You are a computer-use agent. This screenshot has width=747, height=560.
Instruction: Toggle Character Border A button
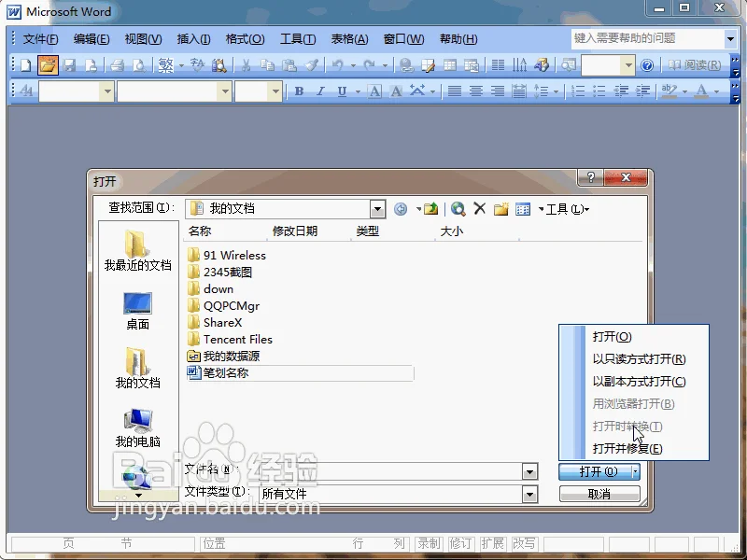point(375,91)
